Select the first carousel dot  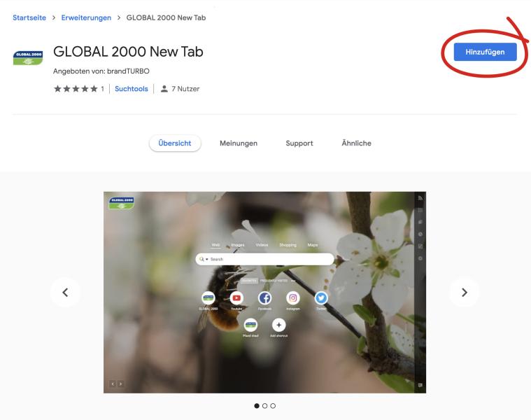coord(256,405)
